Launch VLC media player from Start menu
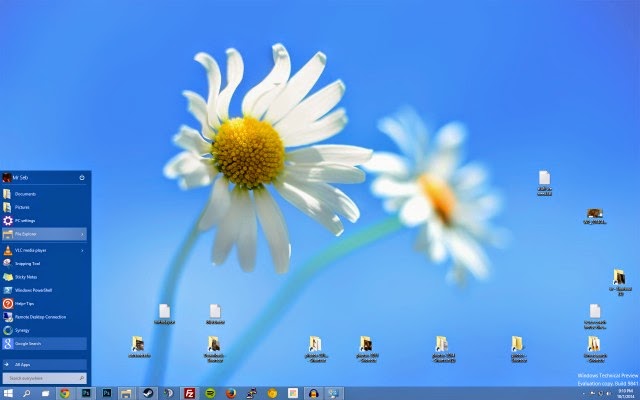 [44, 250]
